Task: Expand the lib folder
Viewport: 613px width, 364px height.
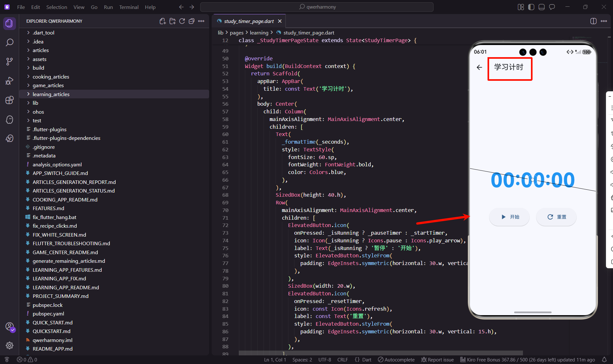Action: [35, 103]
